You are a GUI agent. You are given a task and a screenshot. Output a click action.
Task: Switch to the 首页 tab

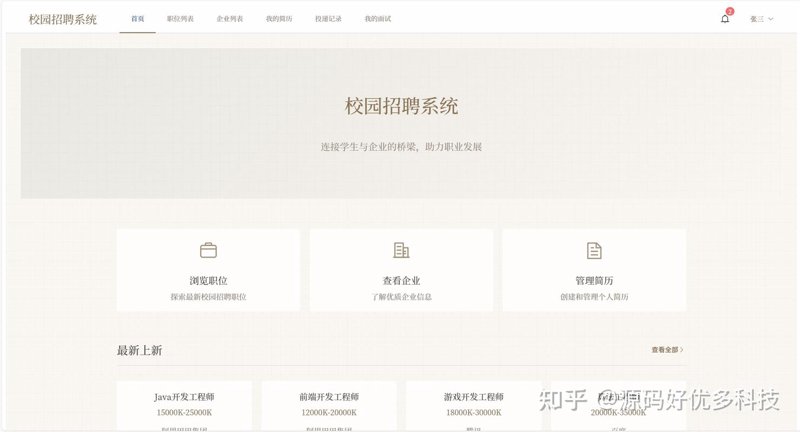point(138,19)
